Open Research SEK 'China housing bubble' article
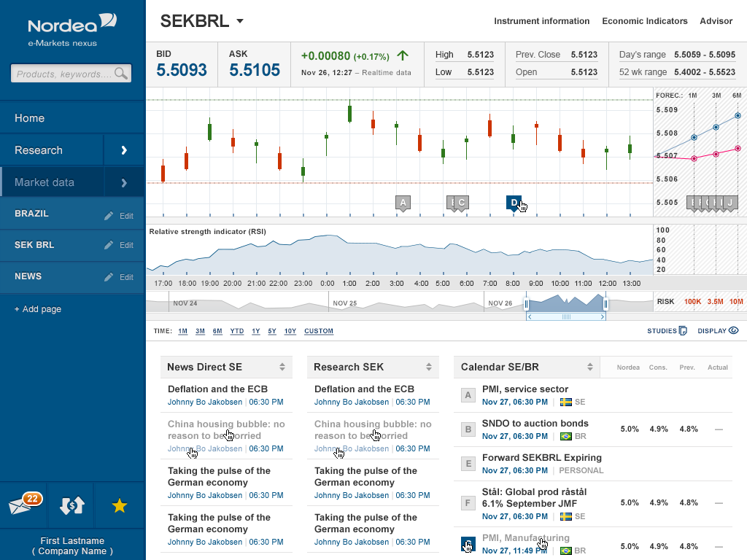 pos(373,429)
